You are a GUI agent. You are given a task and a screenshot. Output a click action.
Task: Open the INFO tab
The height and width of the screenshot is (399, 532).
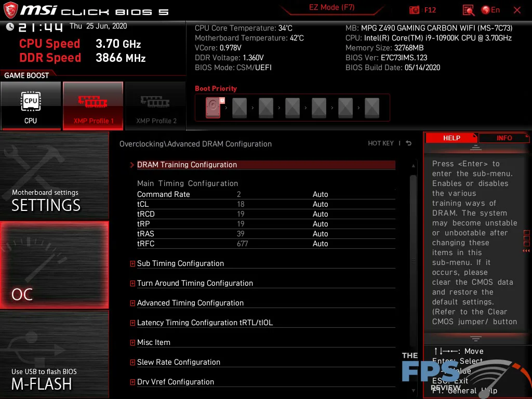tap(504, 138)
